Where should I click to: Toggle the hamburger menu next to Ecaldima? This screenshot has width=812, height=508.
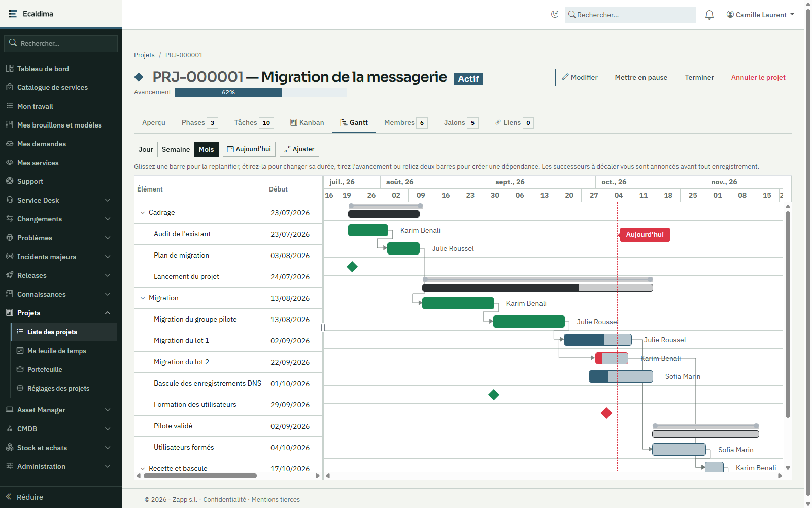(x=13, y=14)
